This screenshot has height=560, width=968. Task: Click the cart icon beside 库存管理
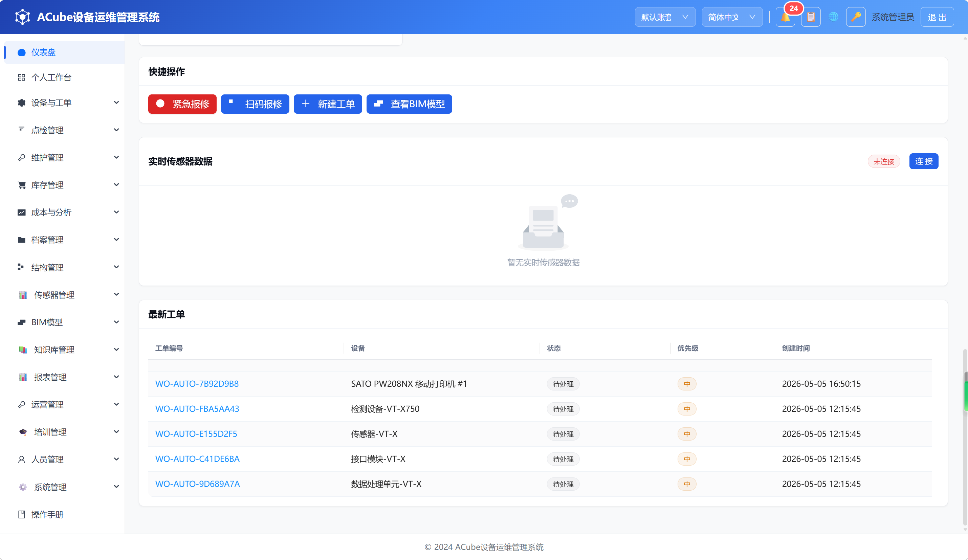pyautogui.click(x=22, y=185)
